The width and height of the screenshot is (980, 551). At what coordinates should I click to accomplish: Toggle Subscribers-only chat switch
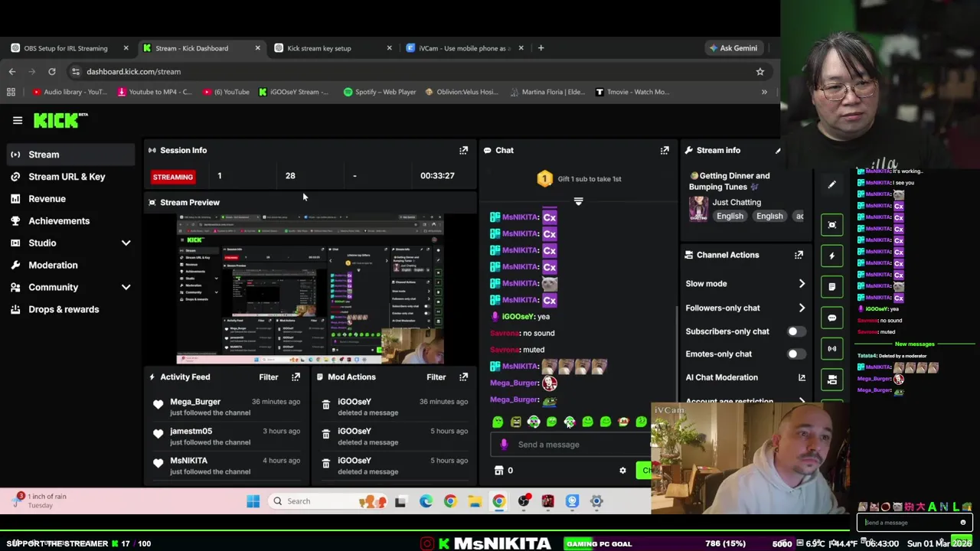pyautogui.click(x=796, y=331)
